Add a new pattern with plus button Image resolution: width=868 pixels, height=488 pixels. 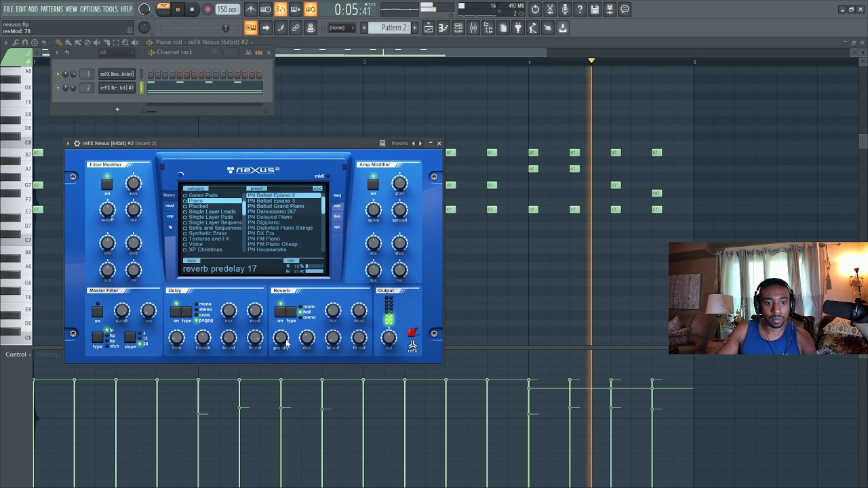pyautogui.click(x=416, y=28)
